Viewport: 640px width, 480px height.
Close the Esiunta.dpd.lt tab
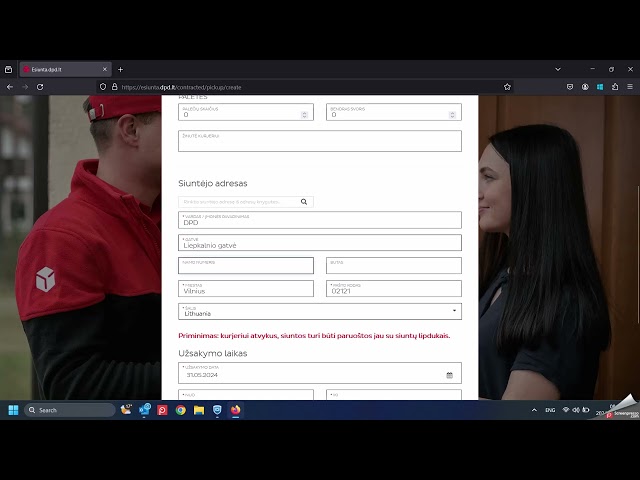pyautogui.click(x=104, y=69)
